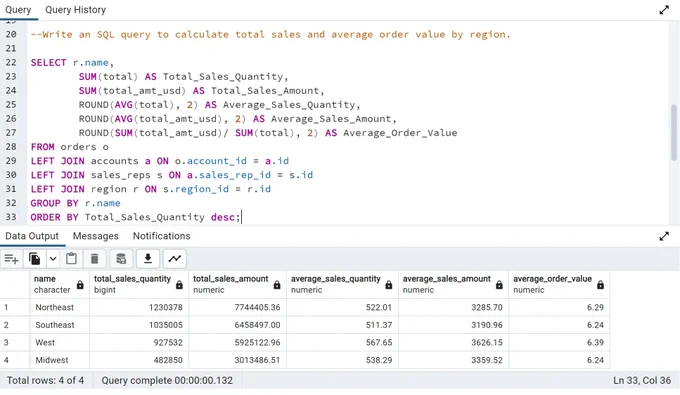Click the 567.65 average quantity cell
Screen dimensions: 680x395
[x=342, y=343]
